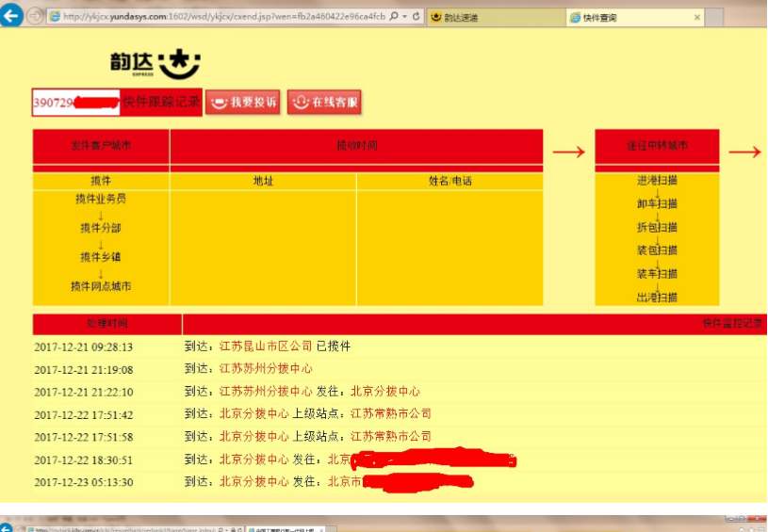The width and height of the screenshot is (768, 532).
Task: Click the 装包扫描 step
Action: (x=657, y=250)
